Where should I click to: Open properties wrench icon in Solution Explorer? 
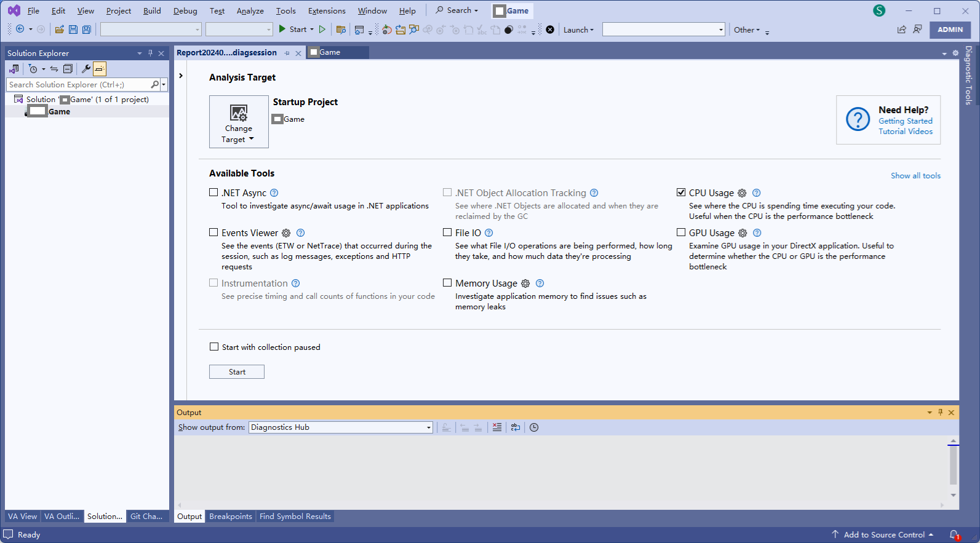86,69
